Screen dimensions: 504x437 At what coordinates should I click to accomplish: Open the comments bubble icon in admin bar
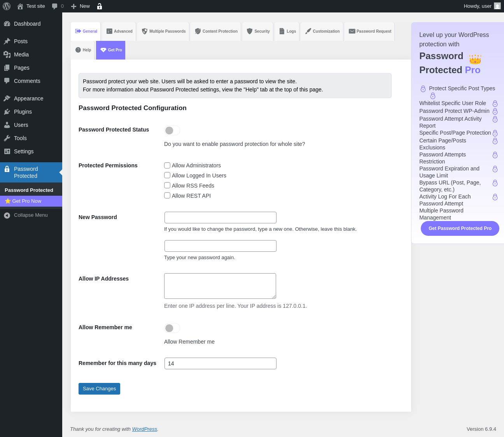tap(55, 6)
